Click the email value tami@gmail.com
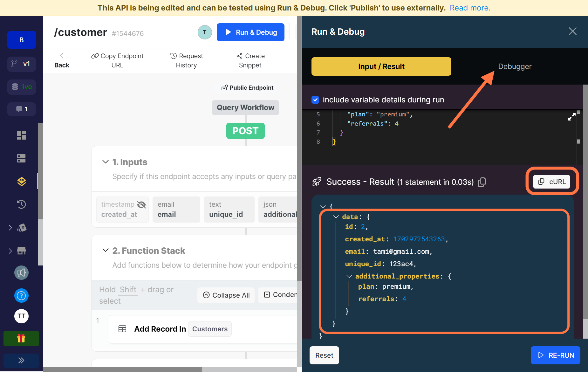The width and height of the screenshot is (588, 372). pos(401,251)
